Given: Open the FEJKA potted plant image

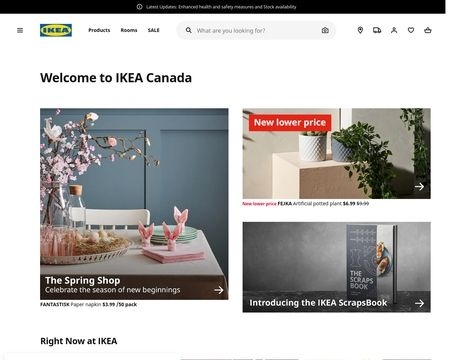Looking at the screenshot, I should [337, 153].
